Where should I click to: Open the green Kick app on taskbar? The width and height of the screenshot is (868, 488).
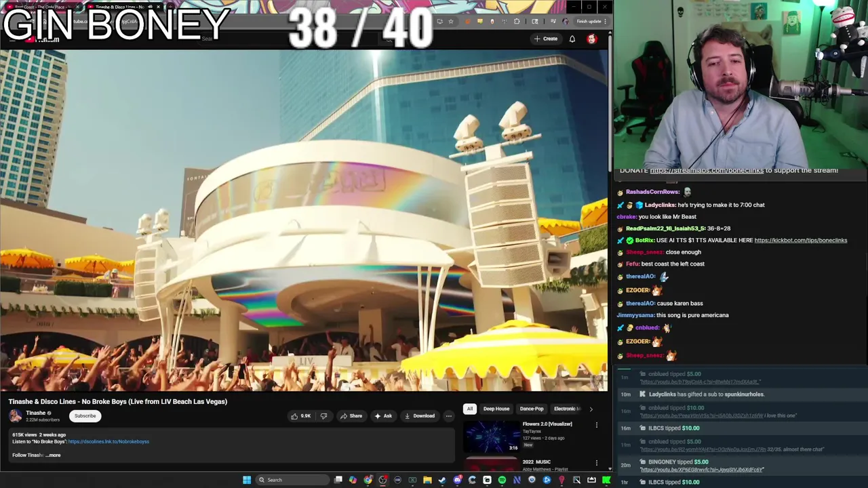606,480
